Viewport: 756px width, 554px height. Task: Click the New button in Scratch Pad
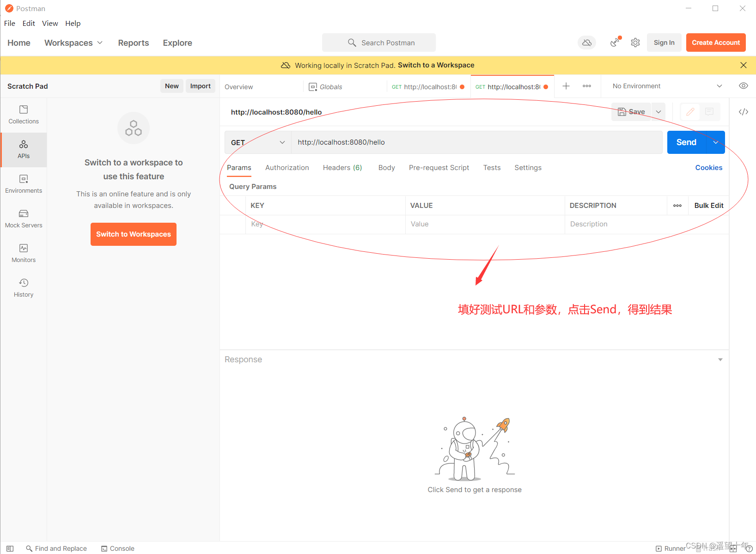point(172,86)
